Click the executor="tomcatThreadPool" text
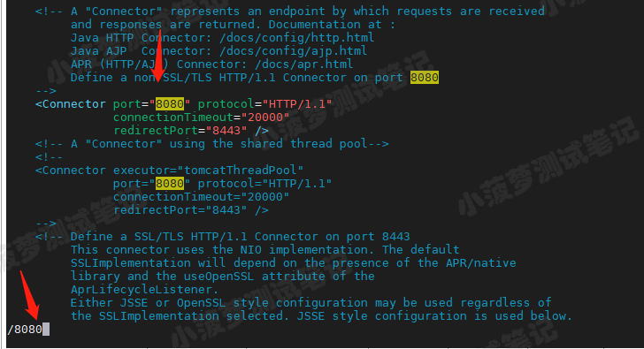Image resolution: width=644 pixels, height=349 pixels. pyautogui.click(x=208, y=171)
